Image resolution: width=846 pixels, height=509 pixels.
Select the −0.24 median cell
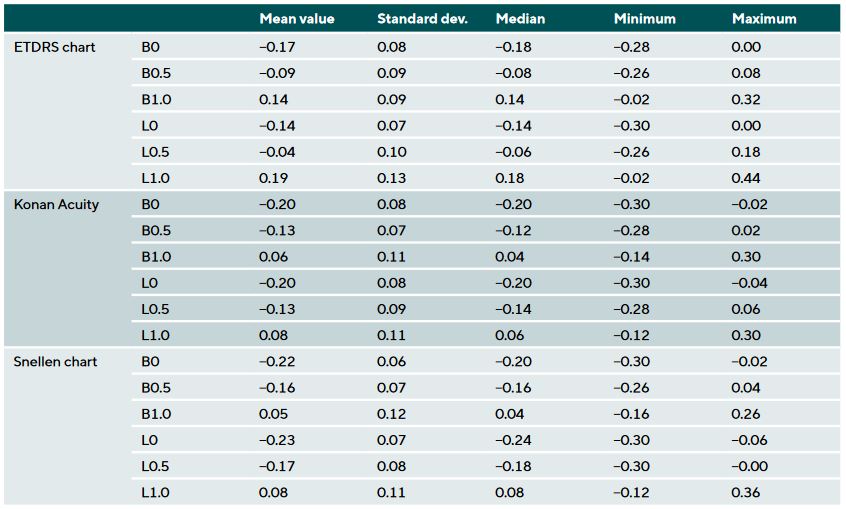pos(514,440)
